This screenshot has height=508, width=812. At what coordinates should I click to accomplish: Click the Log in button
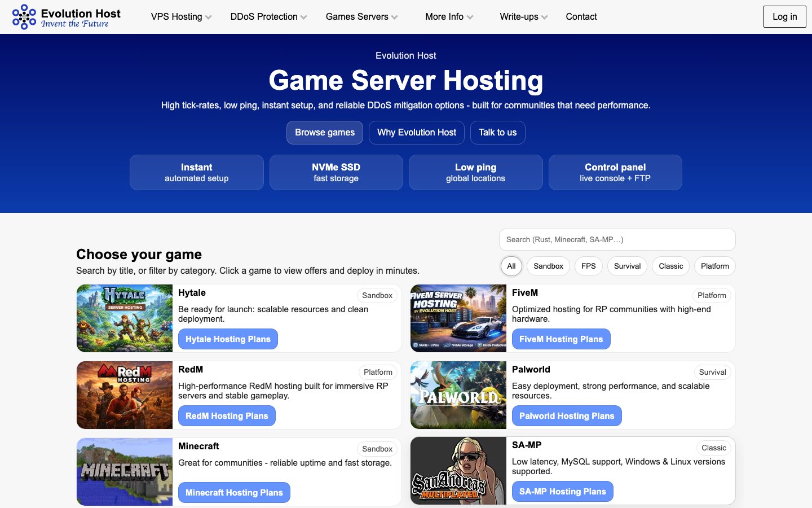pyautogui.click(x=785, y=17)
